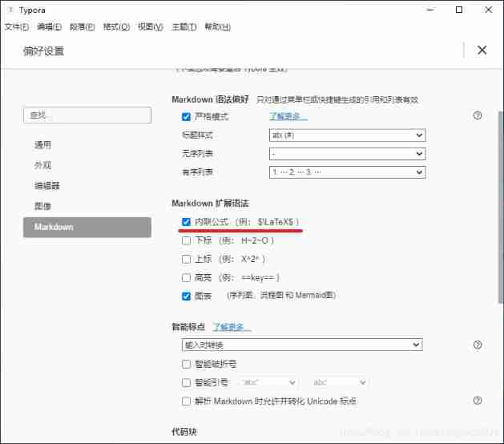Maximize the Typora window

pos(459,10)
